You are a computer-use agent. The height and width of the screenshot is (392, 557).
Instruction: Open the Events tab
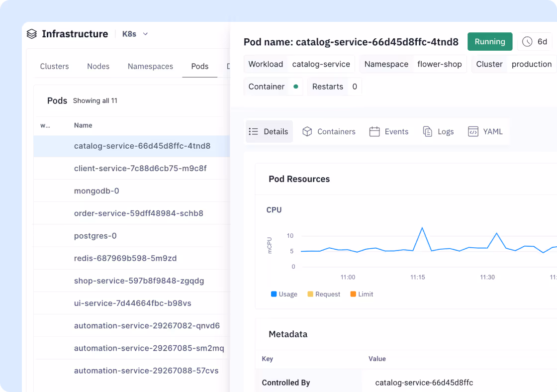tap(389, 131)
